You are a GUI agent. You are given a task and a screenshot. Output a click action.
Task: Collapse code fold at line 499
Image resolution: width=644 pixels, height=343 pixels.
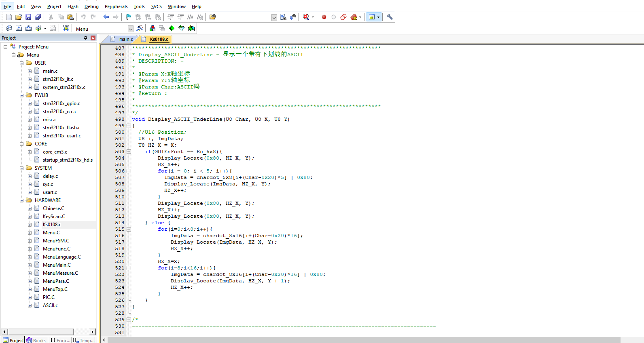point(129,126)
